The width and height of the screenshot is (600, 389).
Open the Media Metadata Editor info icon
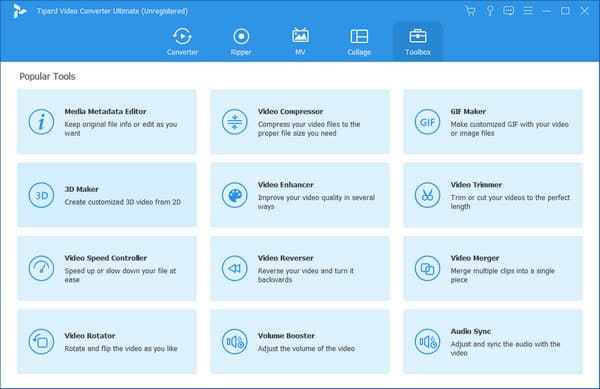(41, 122)
